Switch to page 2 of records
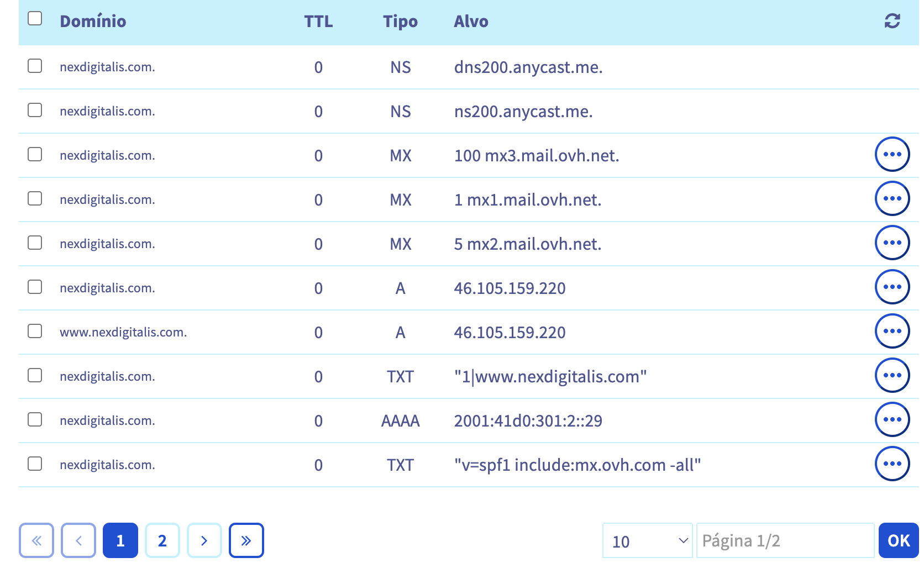 coord(162,540)
